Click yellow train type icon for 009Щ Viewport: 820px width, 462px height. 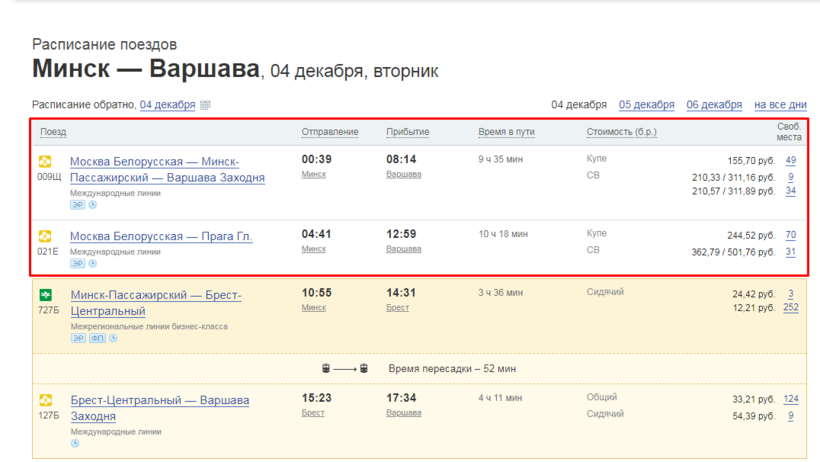44,161
